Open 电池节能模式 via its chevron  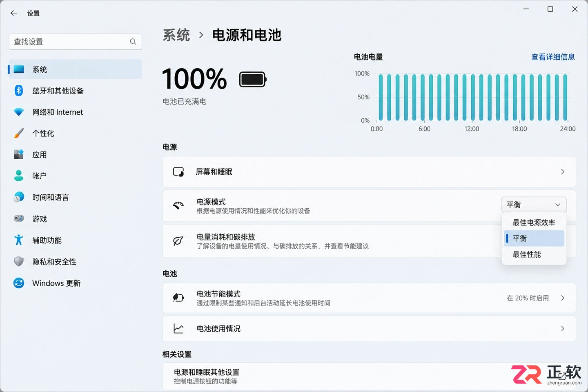tap(563, 298)
